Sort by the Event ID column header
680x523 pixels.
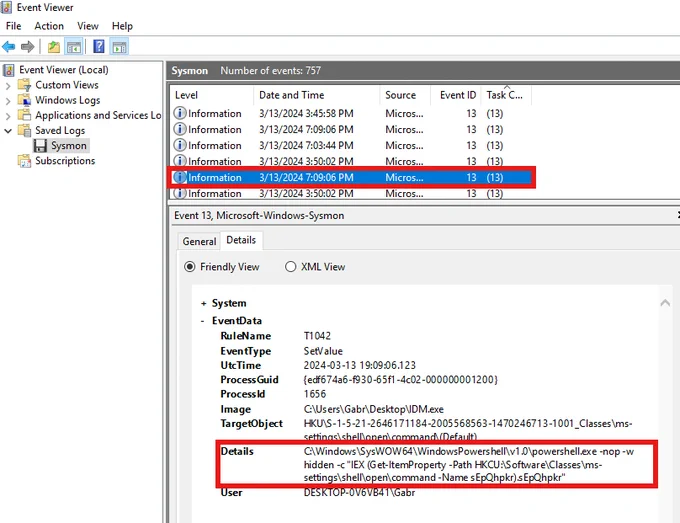pyautogui.click(x=456, y=95)
